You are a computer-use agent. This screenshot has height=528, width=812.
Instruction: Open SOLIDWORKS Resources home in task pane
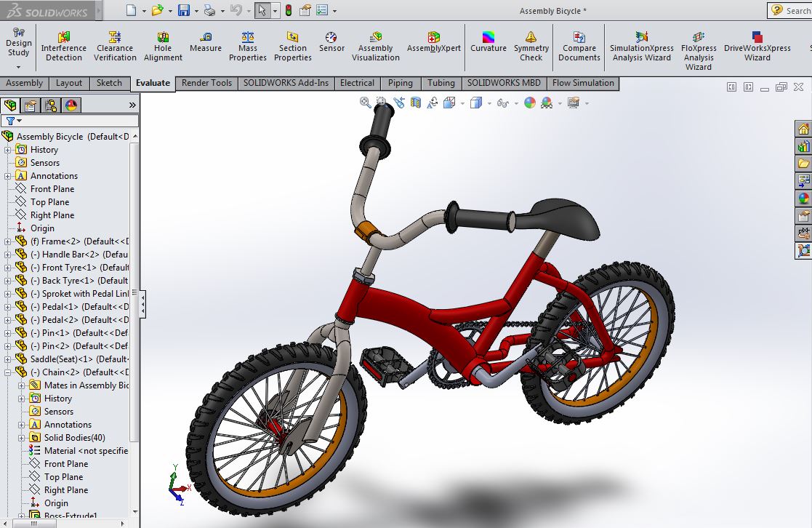coord(803,129)
